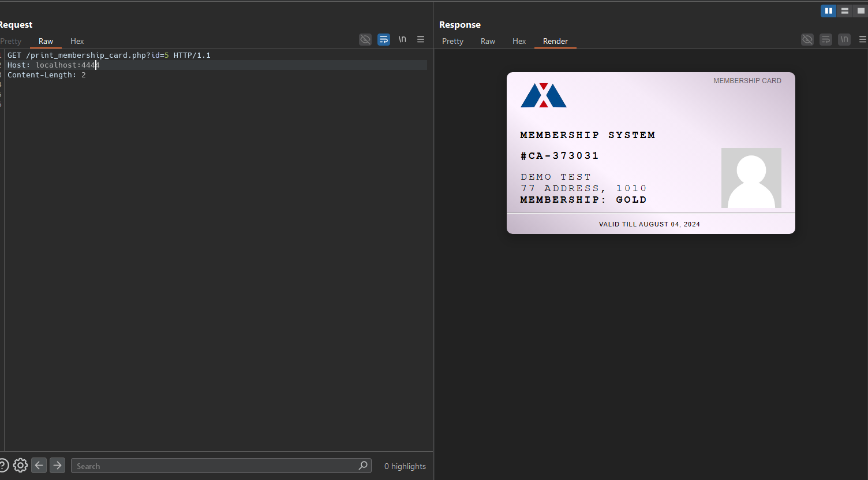Image resolution: width=868 pixels, height=480 pixels.
Task: Toggle line wrap in Request panel
Action: point(384,39)
